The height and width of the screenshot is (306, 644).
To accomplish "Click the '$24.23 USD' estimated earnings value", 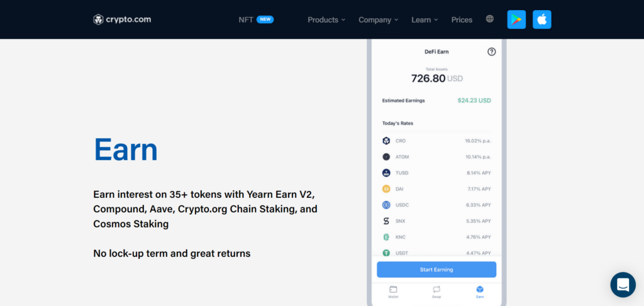I will pos(474,101).
